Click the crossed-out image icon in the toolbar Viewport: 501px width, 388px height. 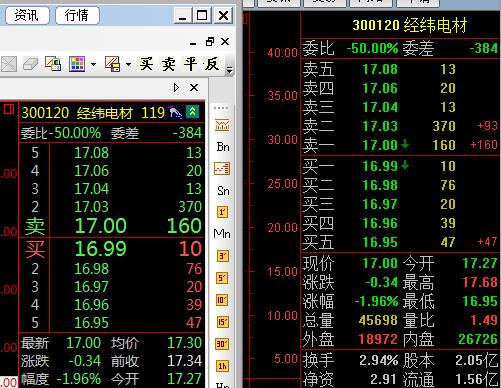(9, 64)
